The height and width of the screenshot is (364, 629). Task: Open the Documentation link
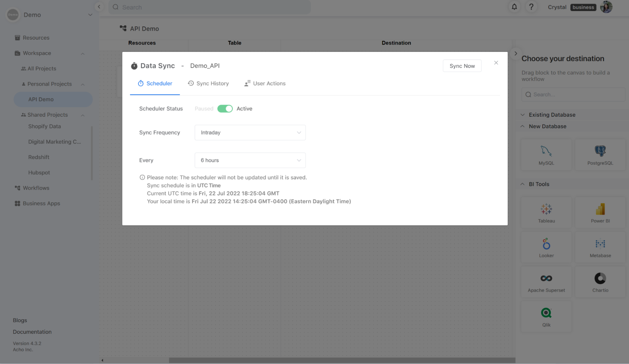(32, 332)
